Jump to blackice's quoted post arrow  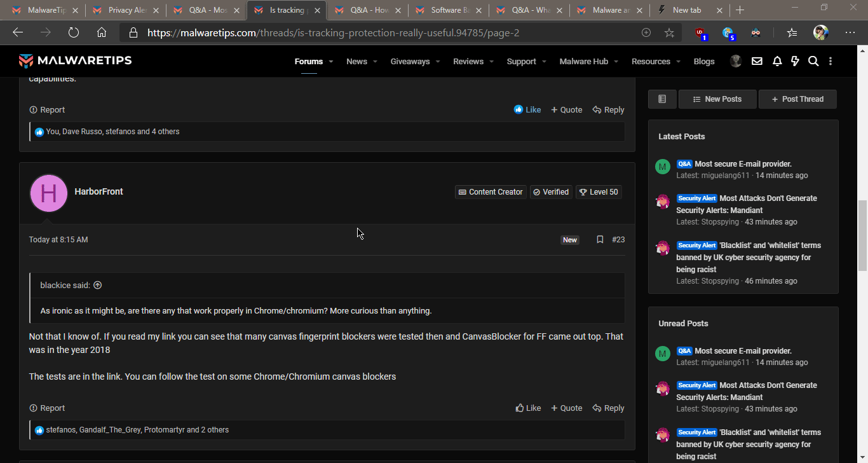97,285
